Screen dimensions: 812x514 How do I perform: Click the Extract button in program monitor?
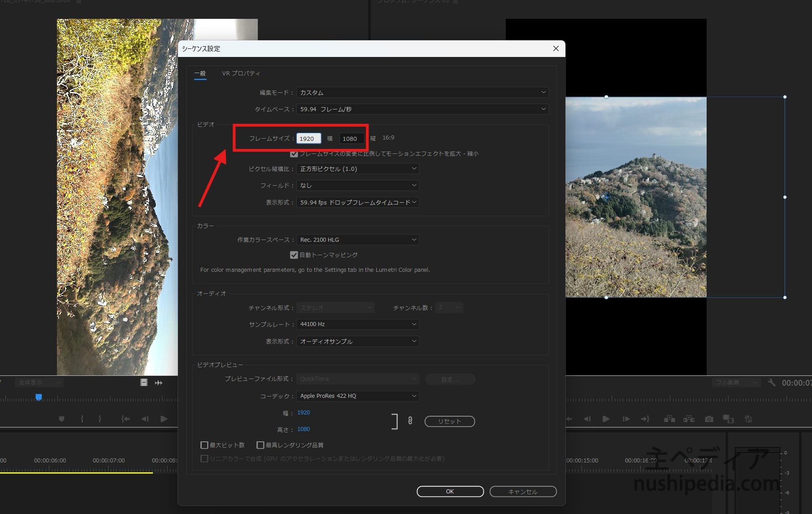pyautogui.click(x=689, y=419)
